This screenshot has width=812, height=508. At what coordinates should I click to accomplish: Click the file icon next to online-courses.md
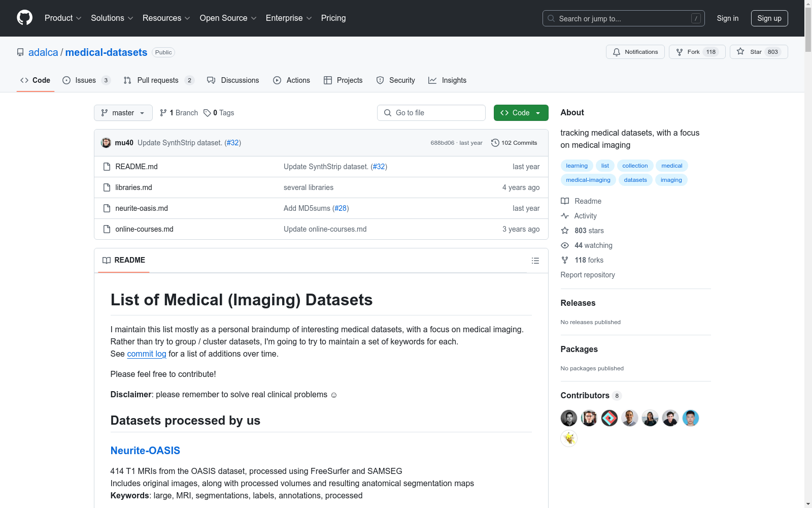(x=107, y=229)
